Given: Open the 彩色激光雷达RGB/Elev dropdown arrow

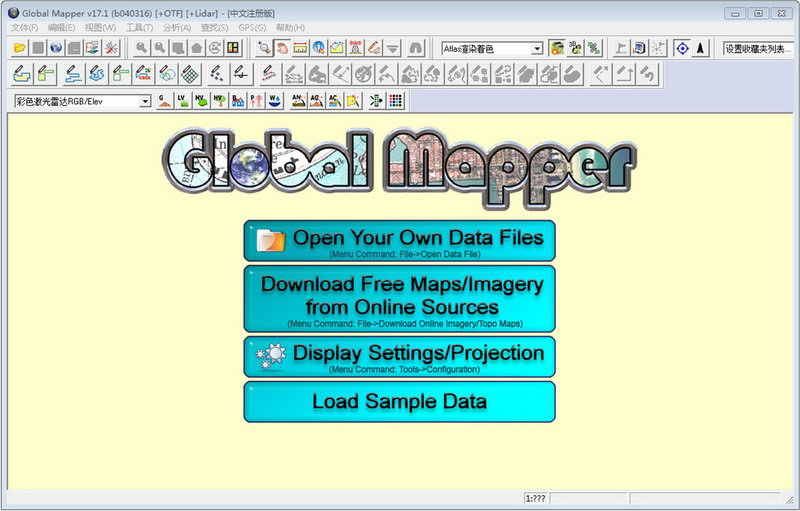Looking at the screenshot, I should coord(145,101).
